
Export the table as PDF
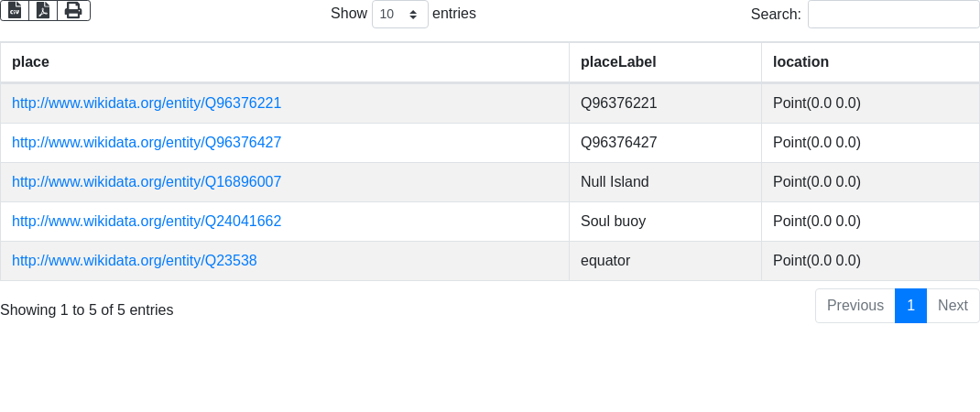click(43, 10)
